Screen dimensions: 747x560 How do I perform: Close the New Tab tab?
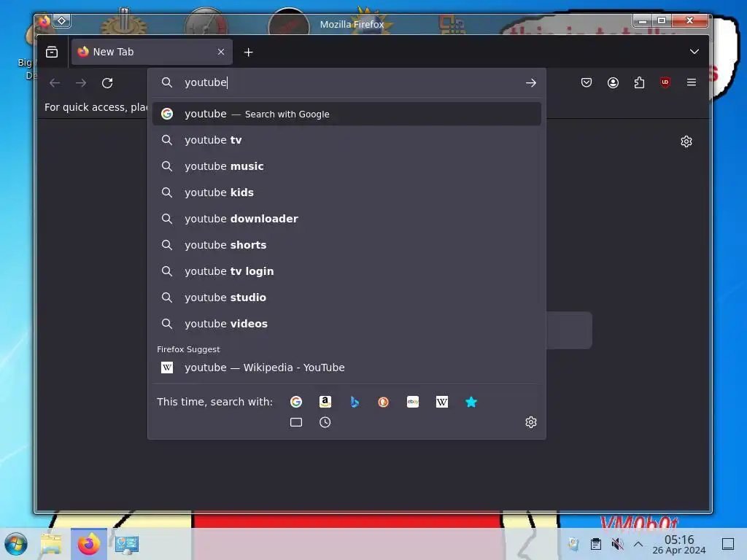[x=221, y=52]
